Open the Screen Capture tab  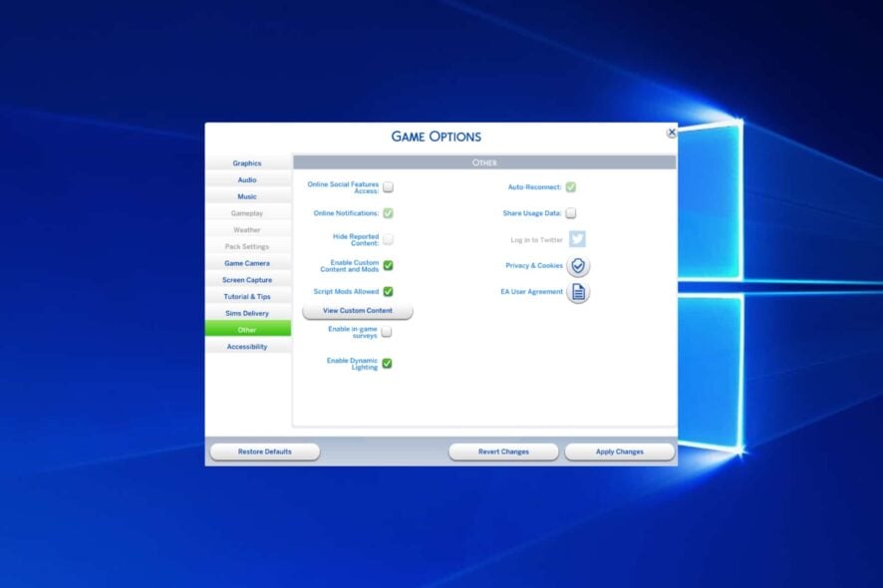coord(248,280)
